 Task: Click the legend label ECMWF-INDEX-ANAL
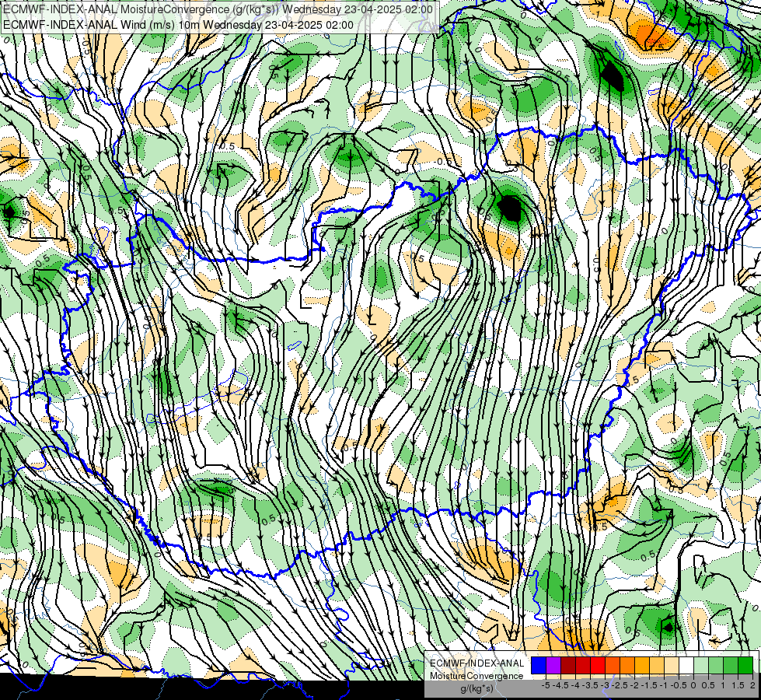[477, 663]
